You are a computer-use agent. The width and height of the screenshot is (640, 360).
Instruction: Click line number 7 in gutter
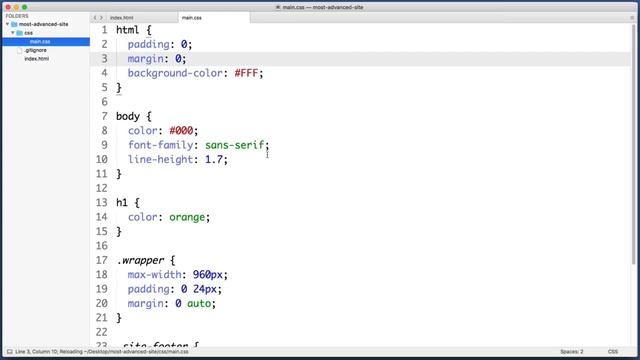(105, 116)
